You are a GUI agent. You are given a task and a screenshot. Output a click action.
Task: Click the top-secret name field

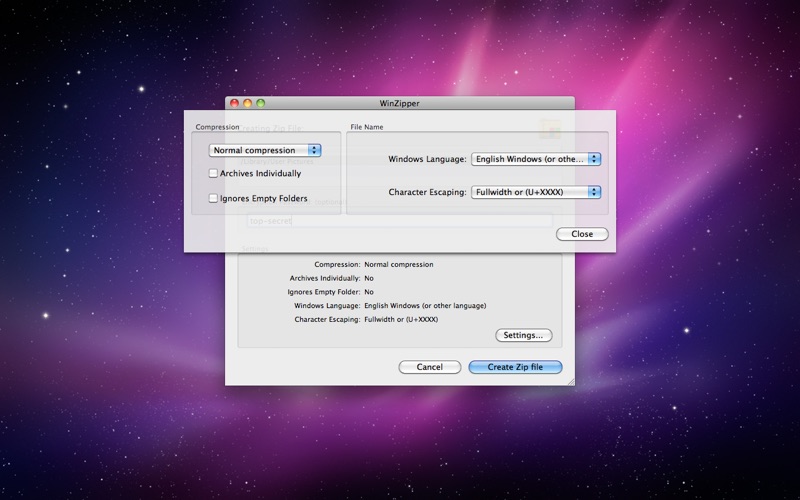(399, 221)
